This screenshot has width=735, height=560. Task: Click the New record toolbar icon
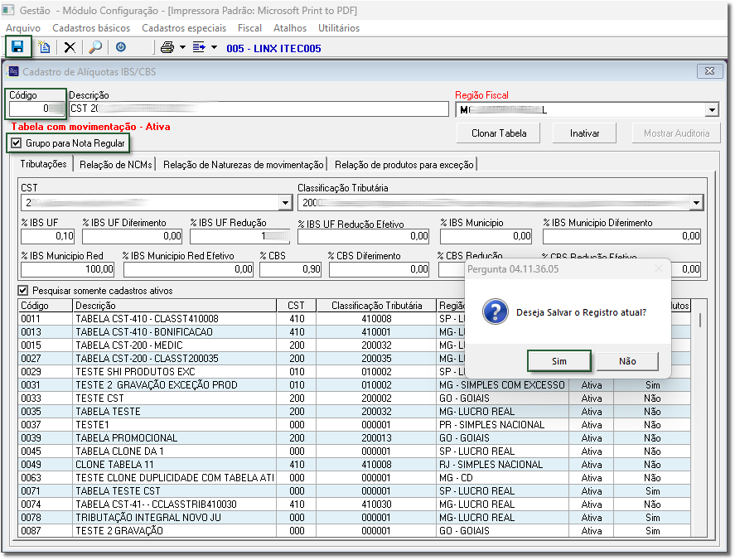pyautogui.click(x=44, y=47)
